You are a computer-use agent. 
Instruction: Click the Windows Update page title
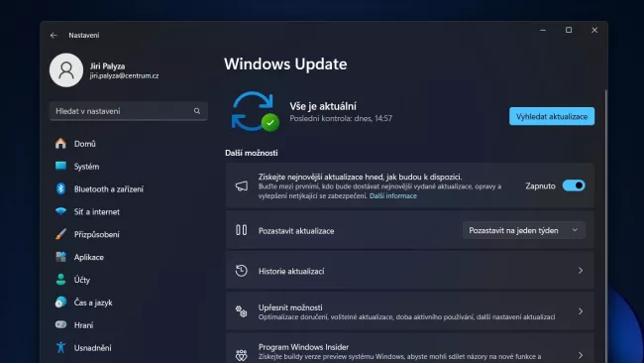coord(285,64)
